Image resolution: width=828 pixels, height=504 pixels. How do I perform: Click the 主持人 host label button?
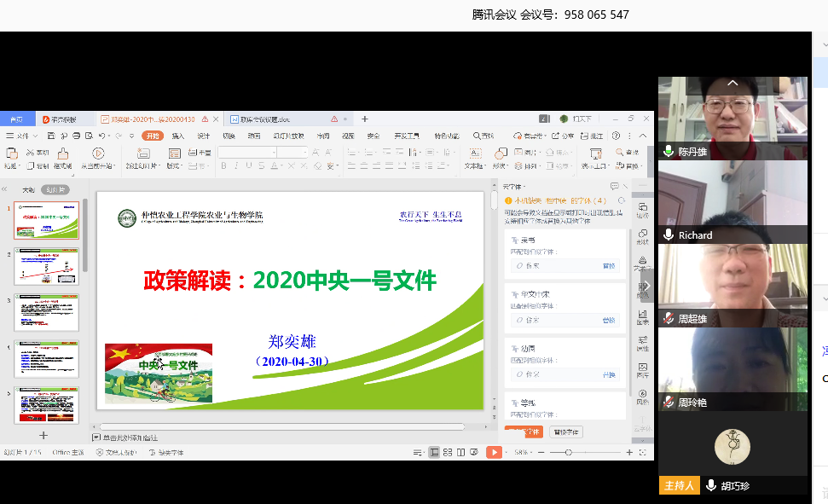click(679, 486)
